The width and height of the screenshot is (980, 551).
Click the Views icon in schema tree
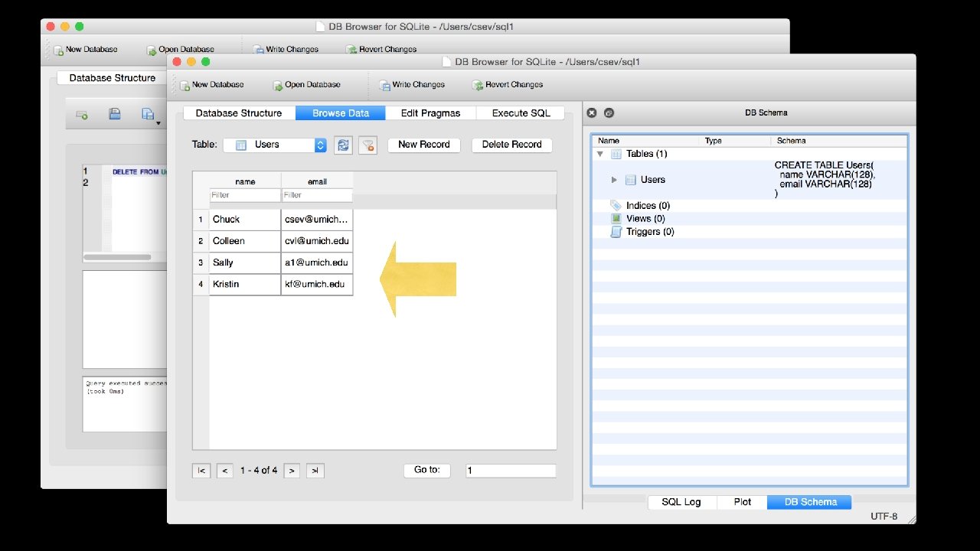coord(616,218)
